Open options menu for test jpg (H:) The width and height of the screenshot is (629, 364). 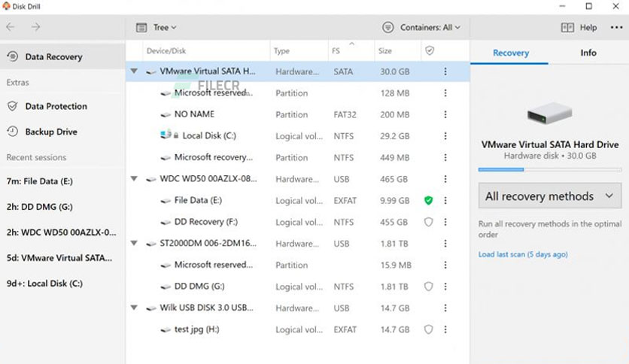pyautogui.click(x=445, y=329)
